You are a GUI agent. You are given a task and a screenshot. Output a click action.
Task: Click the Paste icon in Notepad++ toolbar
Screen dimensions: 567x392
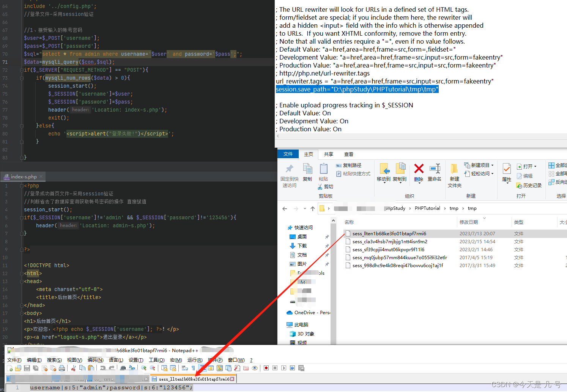[x=91, y=368]
